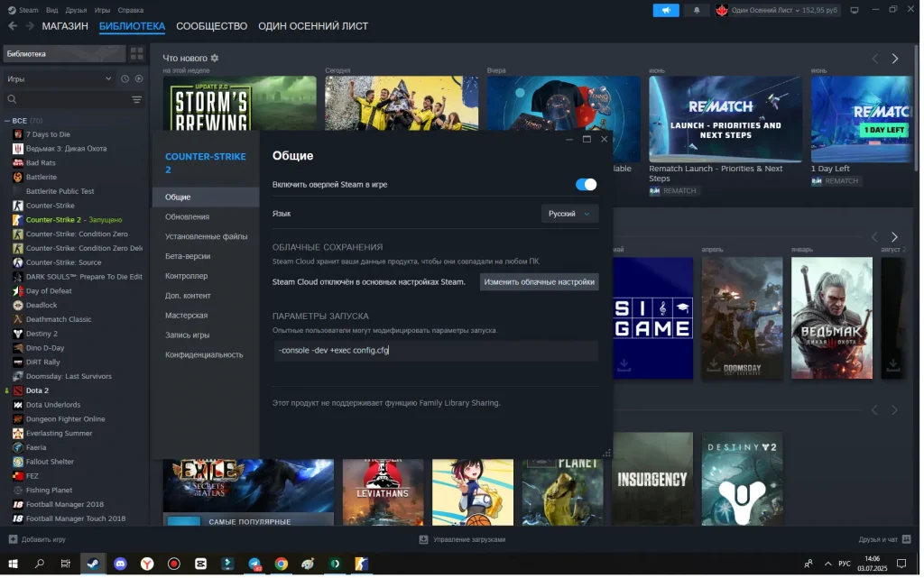Select 7 Days to Die in list

(x=49, y=134)
